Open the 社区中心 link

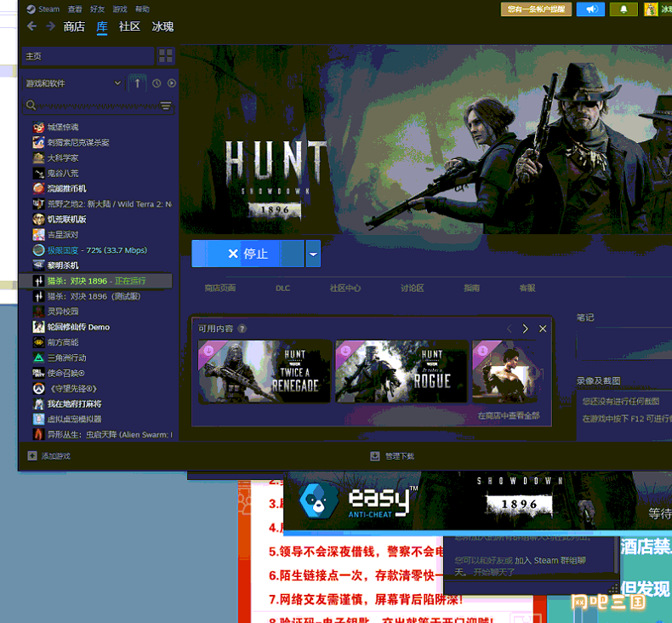(345, 289)
